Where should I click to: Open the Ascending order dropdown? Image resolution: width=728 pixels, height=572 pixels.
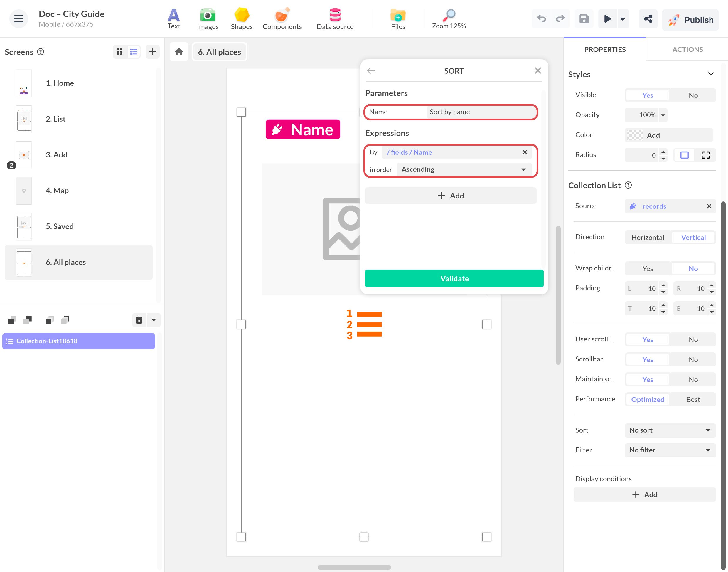click(464, 169)
